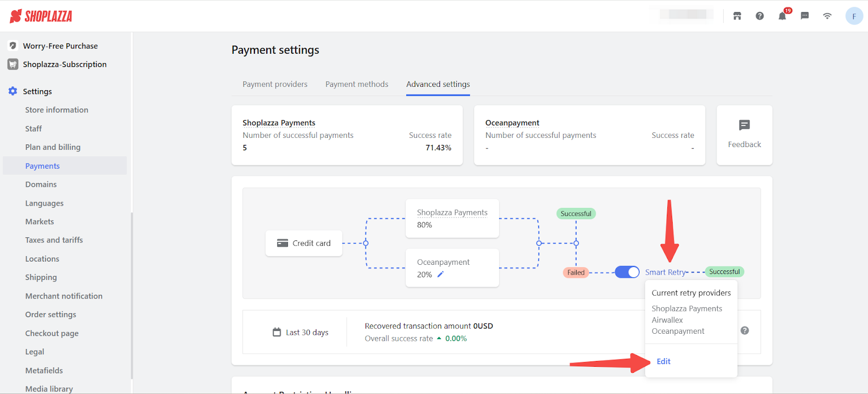
Task: Click the Feedback button
Action: coord(744,135)
